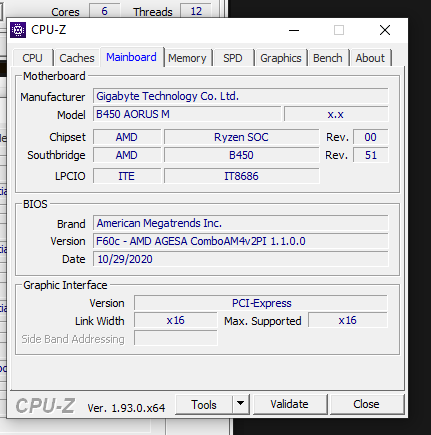Open the Bench tab
The width and height of the screenshot is (431, 435).
(x=328, y=58)
